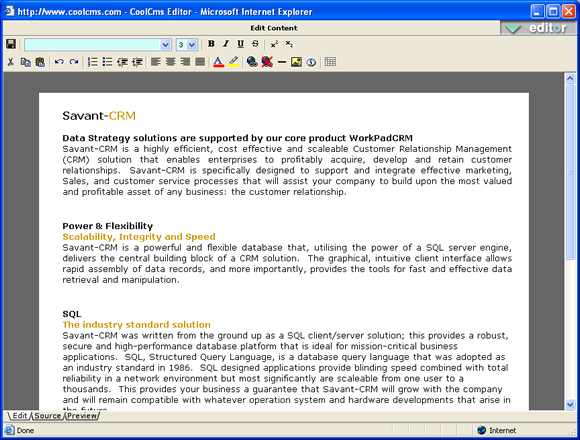Expand the editor panel green arrow
The height and width of the screenshot is (440, 580).
coord(513,28)
